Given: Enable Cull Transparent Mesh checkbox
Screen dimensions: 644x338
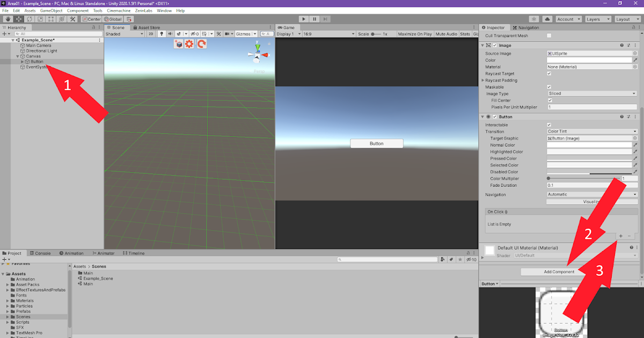Looking at the screenshot, I should tap(548, 35).
